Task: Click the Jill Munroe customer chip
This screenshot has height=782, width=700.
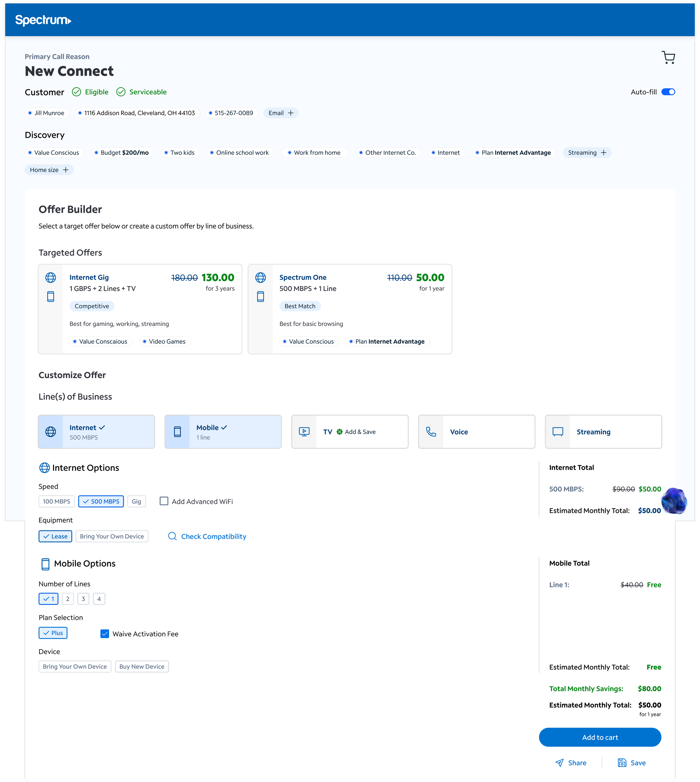Action: 47,113
